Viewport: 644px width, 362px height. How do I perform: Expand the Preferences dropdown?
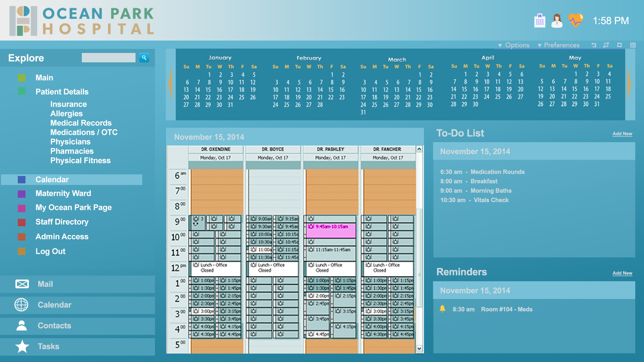coord(558,45)
